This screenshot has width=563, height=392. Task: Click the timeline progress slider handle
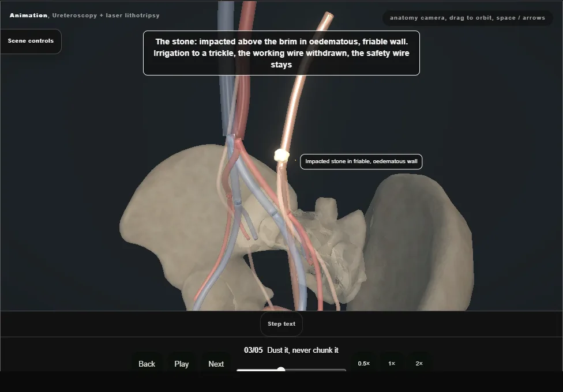click(x=281, y=370)
